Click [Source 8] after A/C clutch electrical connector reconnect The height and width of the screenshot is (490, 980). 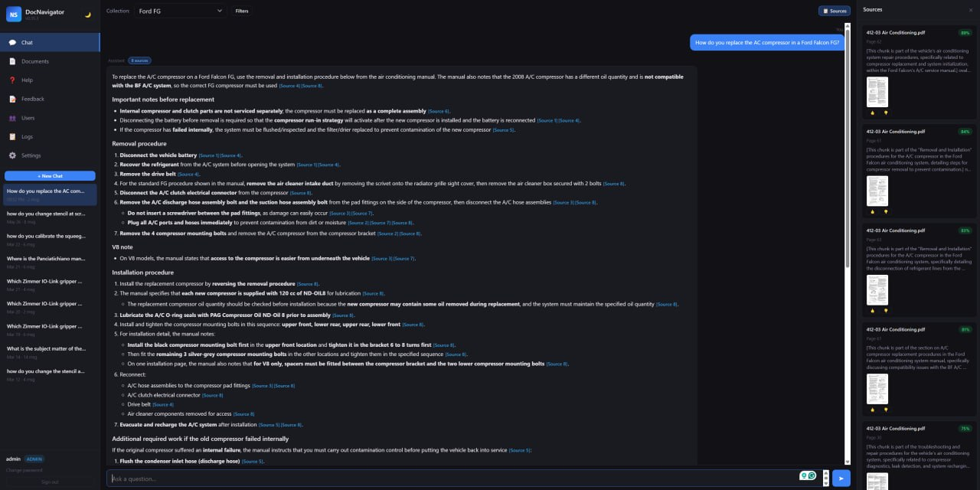click(214, 395)
